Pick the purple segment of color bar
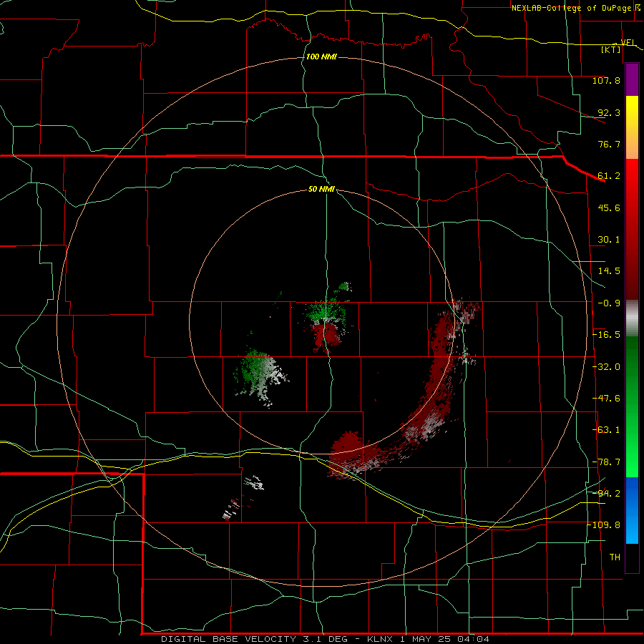Viewport: 644px width, 644px height. (x=632, y=80)
